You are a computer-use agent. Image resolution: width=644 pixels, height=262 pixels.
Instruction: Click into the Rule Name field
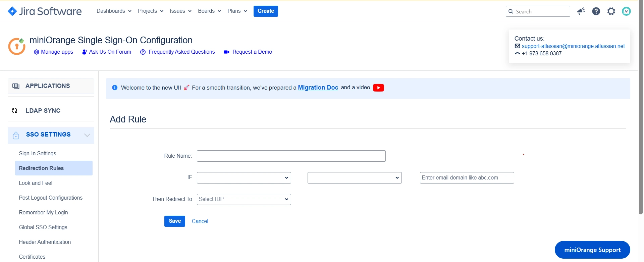pos(291,156)
